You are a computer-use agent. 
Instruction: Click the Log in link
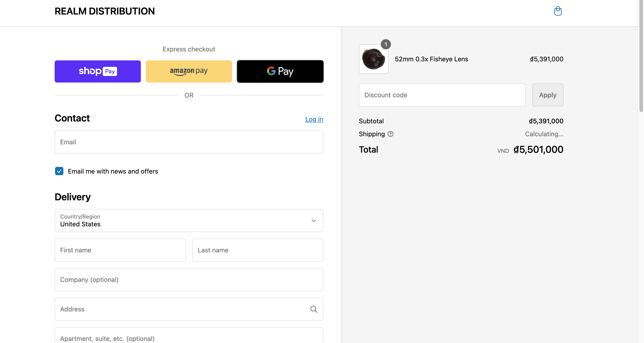click(x=314, y=119)
